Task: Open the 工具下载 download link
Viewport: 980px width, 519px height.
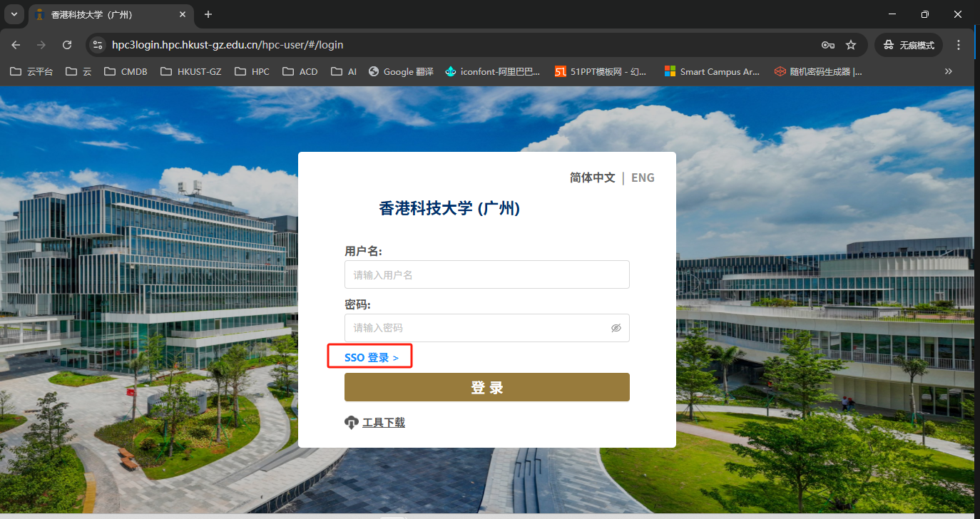Action: click(x=383, y=423)
